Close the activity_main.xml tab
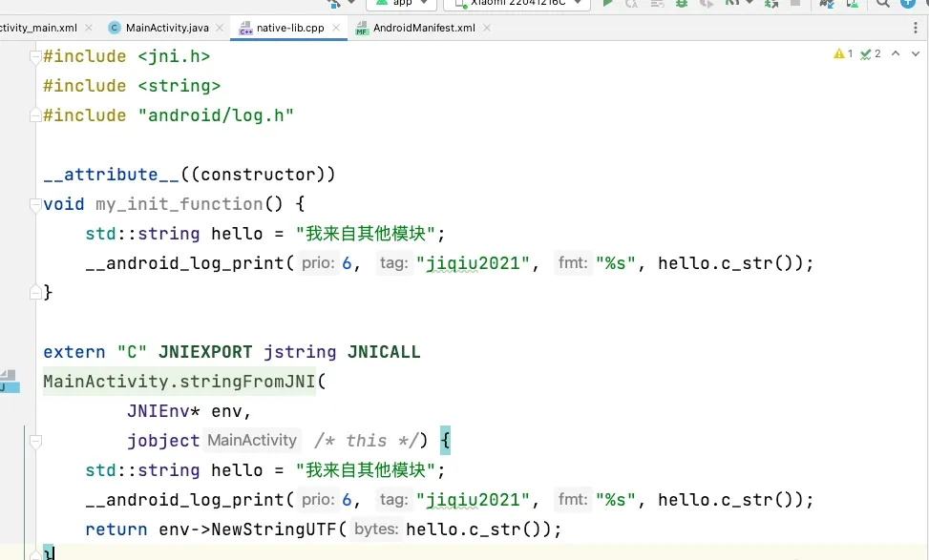The image size is (929, 560). [x=89, y=28]
